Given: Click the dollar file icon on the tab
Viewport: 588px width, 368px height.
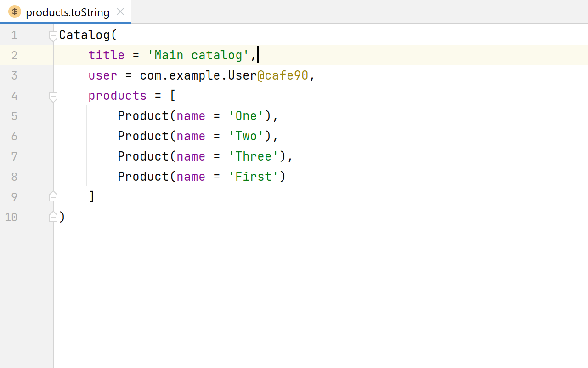Looking at the screenshot, I should 15,12.
